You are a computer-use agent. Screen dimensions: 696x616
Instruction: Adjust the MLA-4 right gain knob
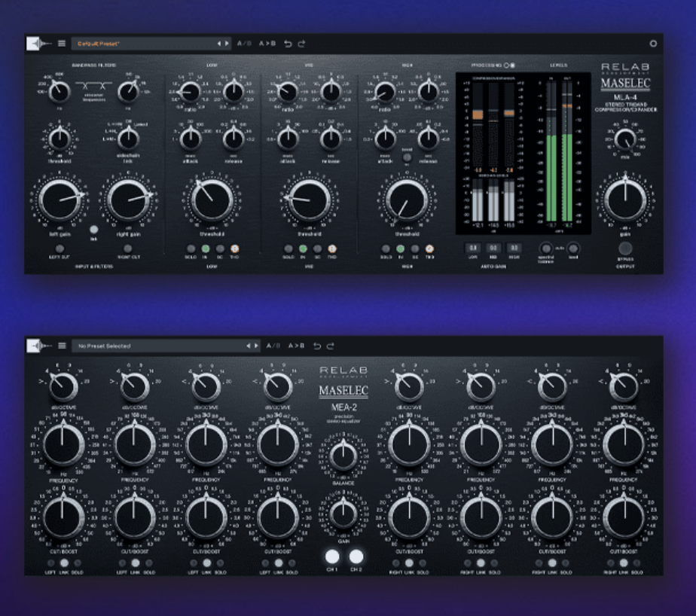(x=128, y=200)
